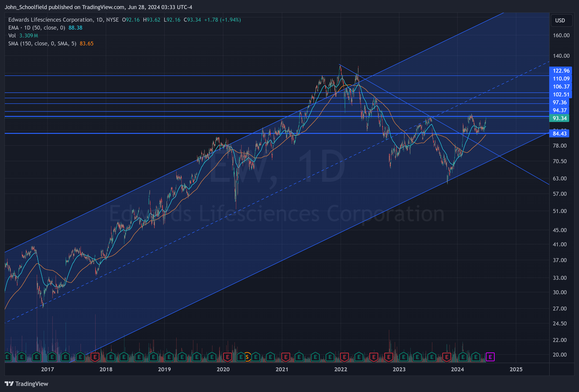579x392 pixels.
Task: Click the 20.00 tick on price axis
Action: pos(560,355)
